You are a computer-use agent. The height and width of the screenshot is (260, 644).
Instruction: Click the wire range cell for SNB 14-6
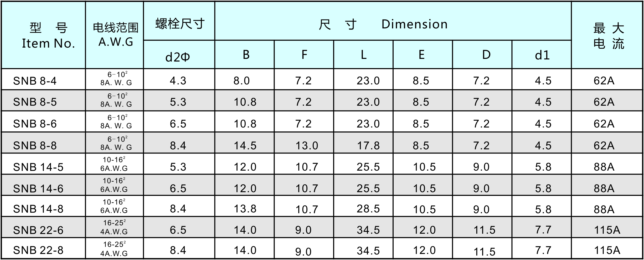point(114,185)
